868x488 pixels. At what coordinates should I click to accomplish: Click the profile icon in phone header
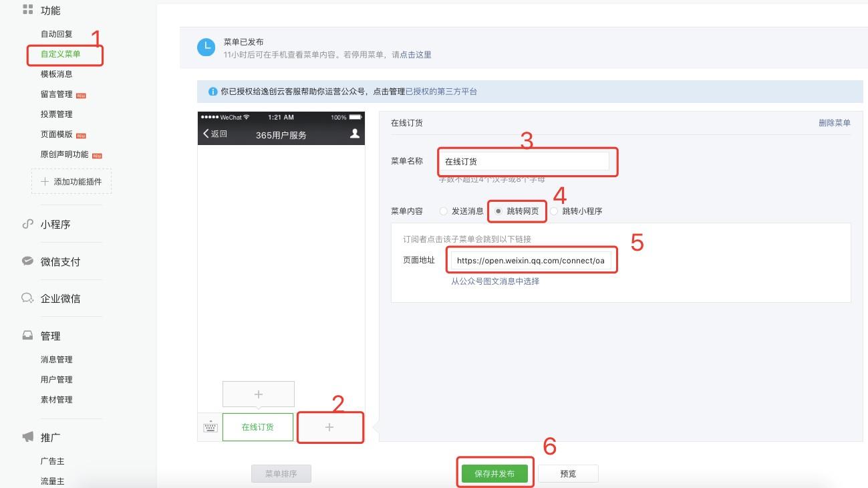[x=355, y=134]
